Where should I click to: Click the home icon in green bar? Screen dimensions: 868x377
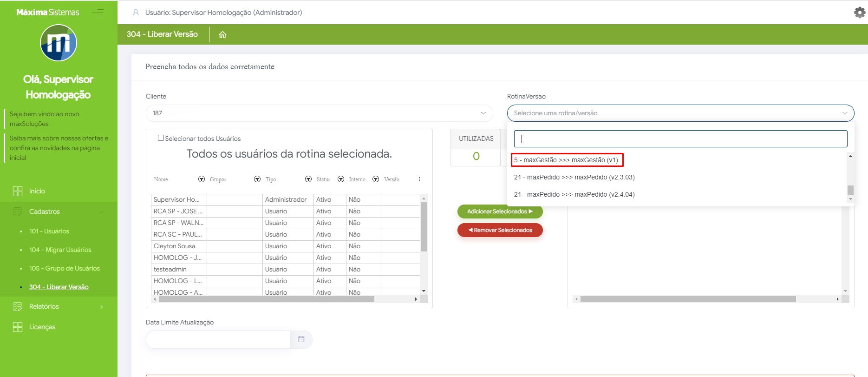[222, 34]
